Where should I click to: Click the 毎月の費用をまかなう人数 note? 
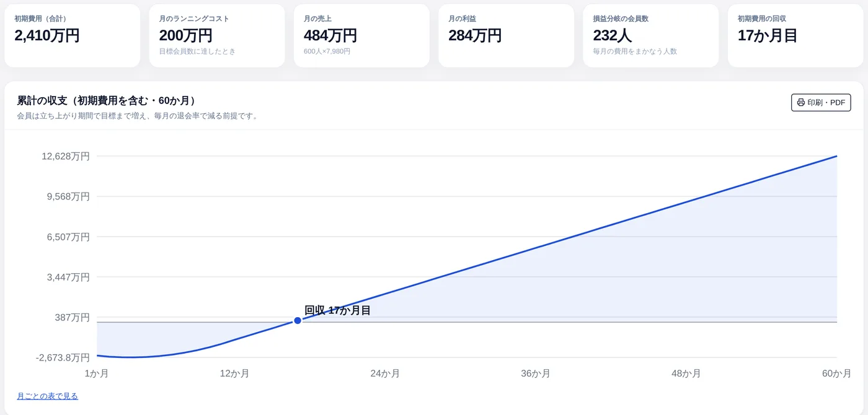(x=635, y=51)
